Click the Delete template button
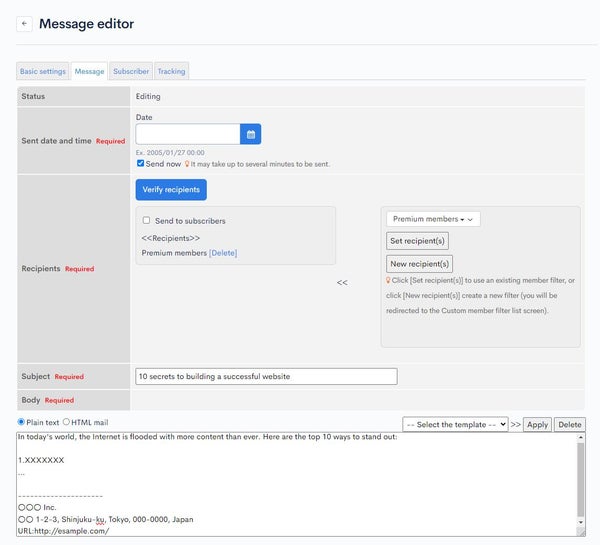The image size is (600, 545). click(x=570, y=424)
